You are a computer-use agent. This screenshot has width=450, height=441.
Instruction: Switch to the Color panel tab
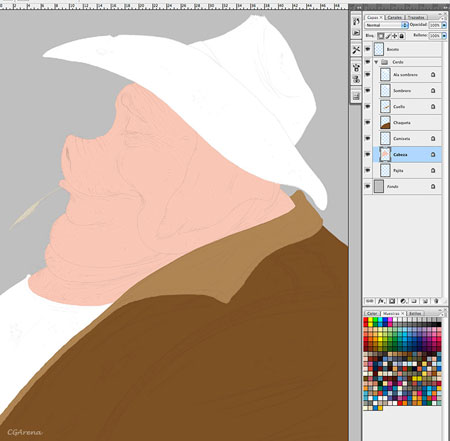[x=371, y=313]
